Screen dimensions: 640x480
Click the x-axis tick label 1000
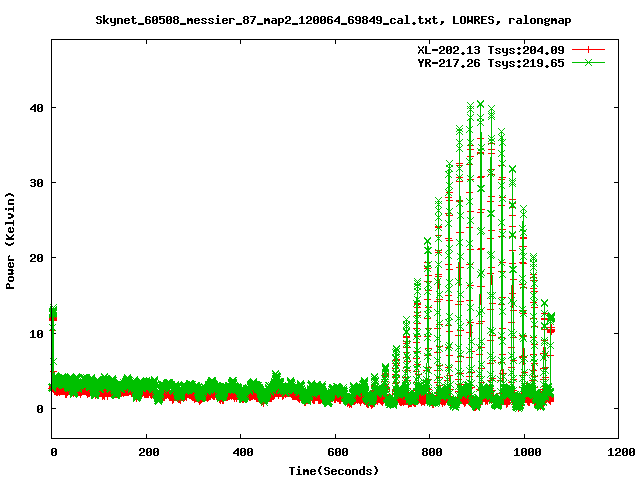coord(527,452)
